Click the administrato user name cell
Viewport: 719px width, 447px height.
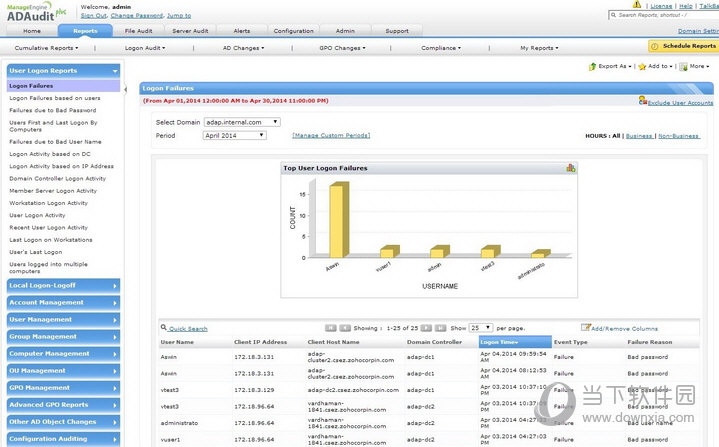pyautogui.click(x=179, y=423)
